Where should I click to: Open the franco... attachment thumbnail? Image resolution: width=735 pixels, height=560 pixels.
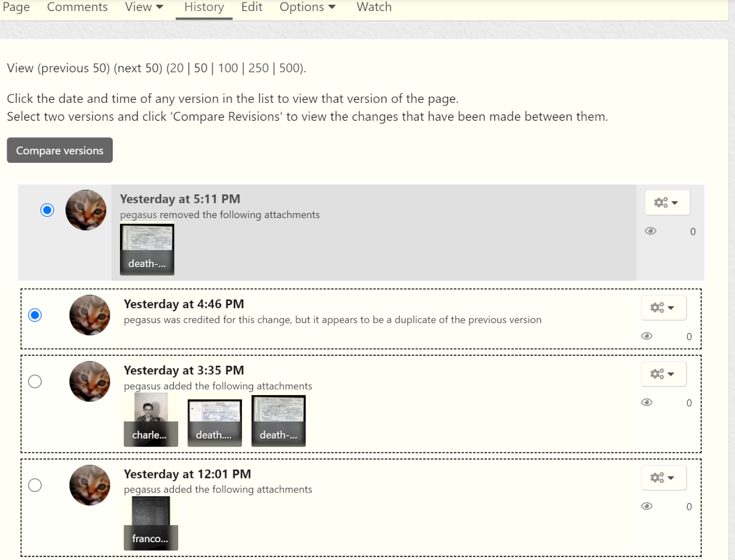(151, 523)
